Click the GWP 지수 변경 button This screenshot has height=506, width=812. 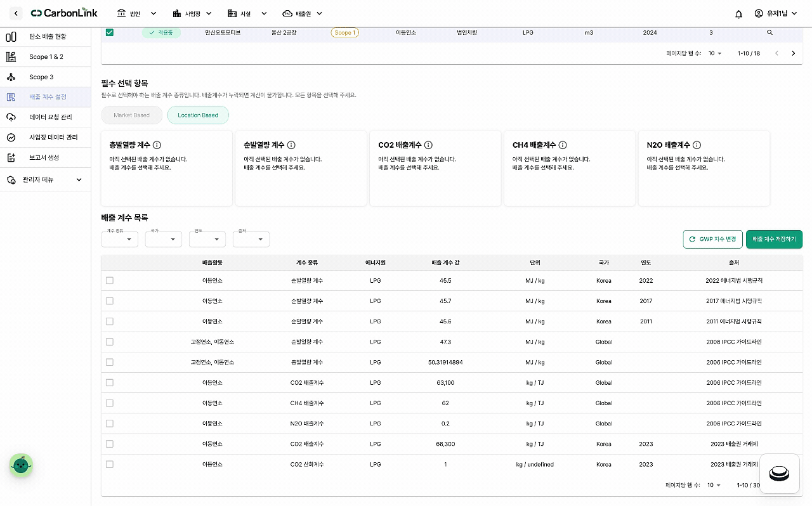point(713,239)
